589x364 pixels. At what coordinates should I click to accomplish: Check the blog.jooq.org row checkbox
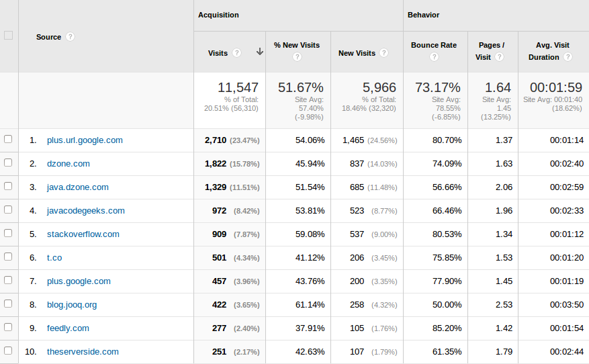[8, 304]
